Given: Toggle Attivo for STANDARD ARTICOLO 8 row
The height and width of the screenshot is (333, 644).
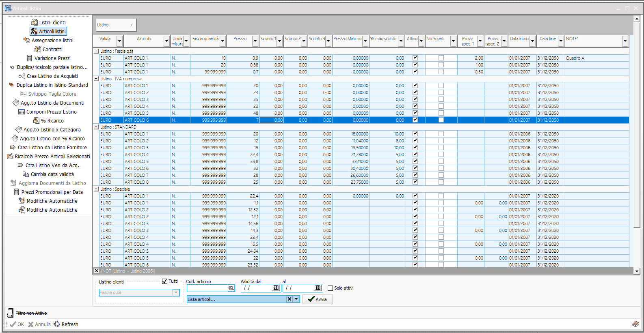Looking at the screenshot, I should coord(415,182).
